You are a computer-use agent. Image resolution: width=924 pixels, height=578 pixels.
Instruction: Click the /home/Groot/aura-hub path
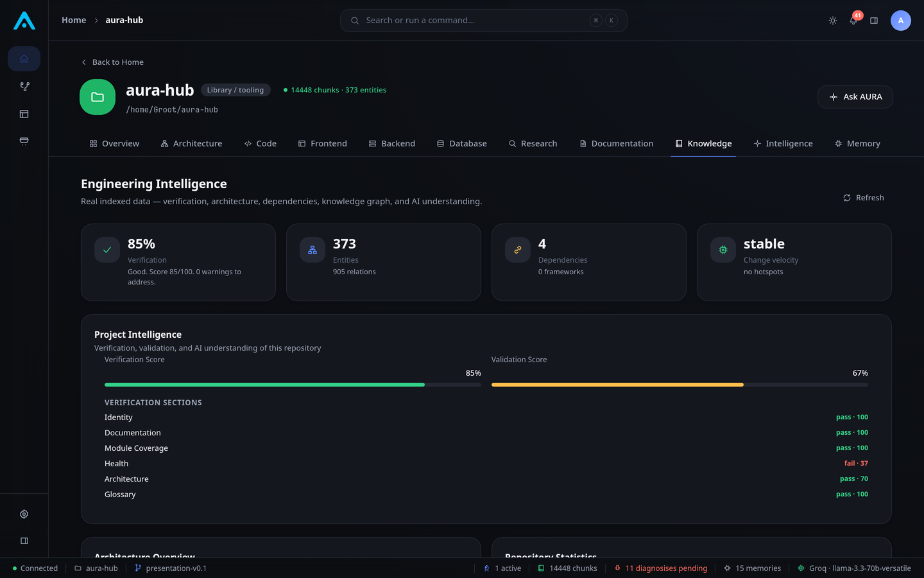(x=172, y=110)
